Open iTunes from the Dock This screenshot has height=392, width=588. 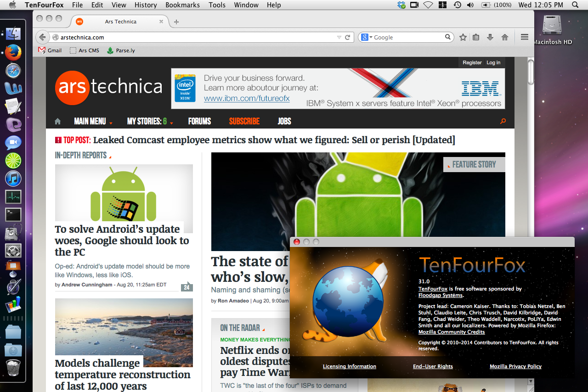coord(13,179)
